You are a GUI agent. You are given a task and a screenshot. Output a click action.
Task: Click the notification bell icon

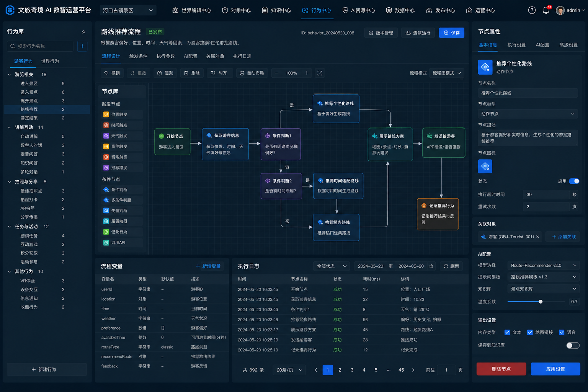(546, 10)
